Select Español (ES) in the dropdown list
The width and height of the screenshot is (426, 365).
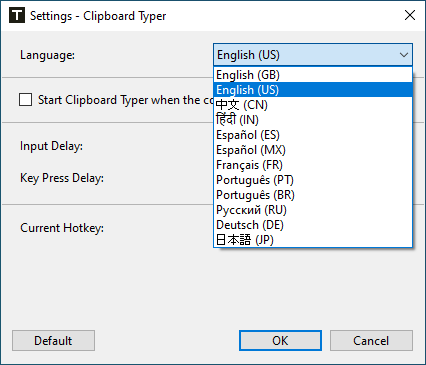(x=313, y=135)
